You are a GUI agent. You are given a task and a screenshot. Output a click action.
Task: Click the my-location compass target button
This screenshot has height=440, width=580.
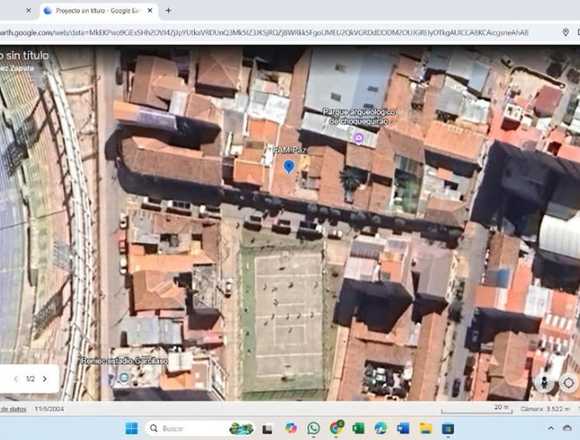pos(568,383)
